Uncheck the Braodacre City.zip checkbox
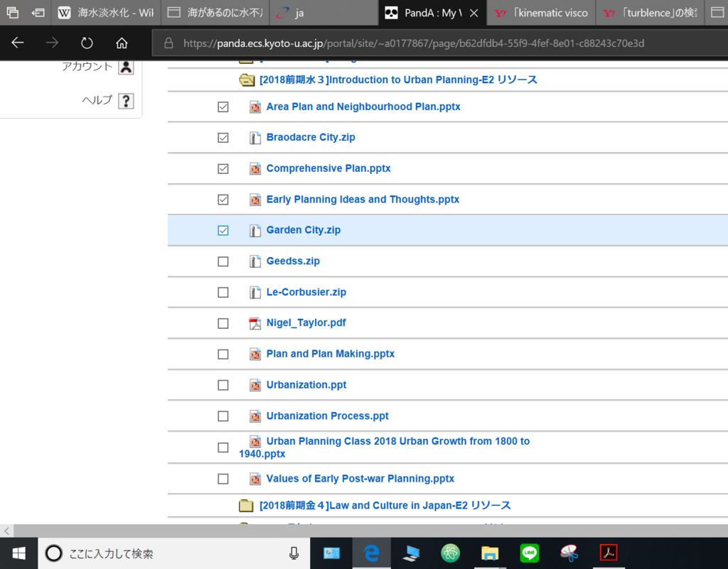This screenshot has width=728, height=569. (223, 138)
